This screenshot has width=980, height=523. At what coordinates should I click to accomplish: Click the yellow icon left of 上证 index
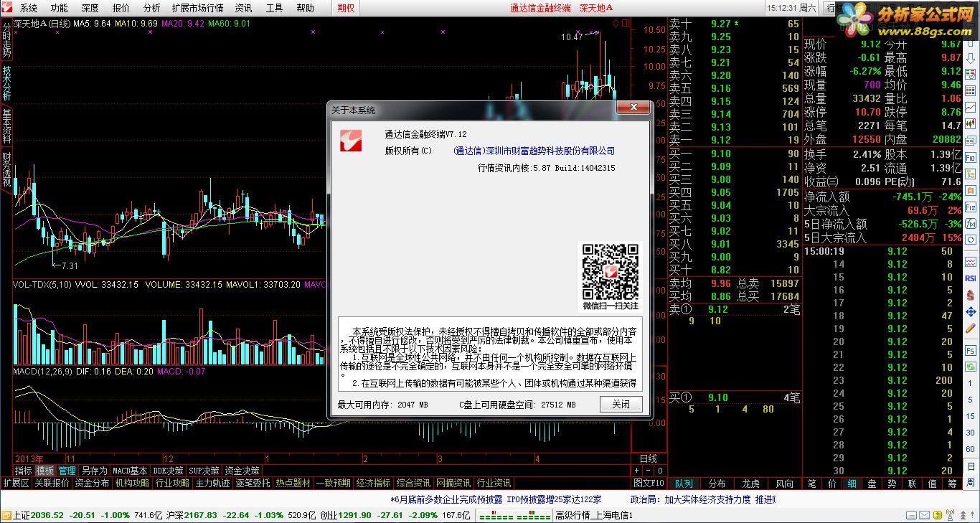pos(6,516)
